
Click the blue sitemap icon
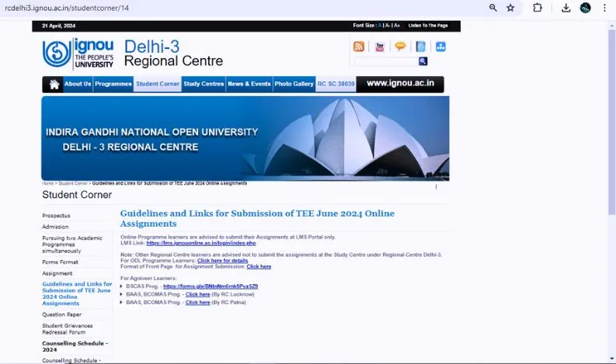(x=440, y=47)
